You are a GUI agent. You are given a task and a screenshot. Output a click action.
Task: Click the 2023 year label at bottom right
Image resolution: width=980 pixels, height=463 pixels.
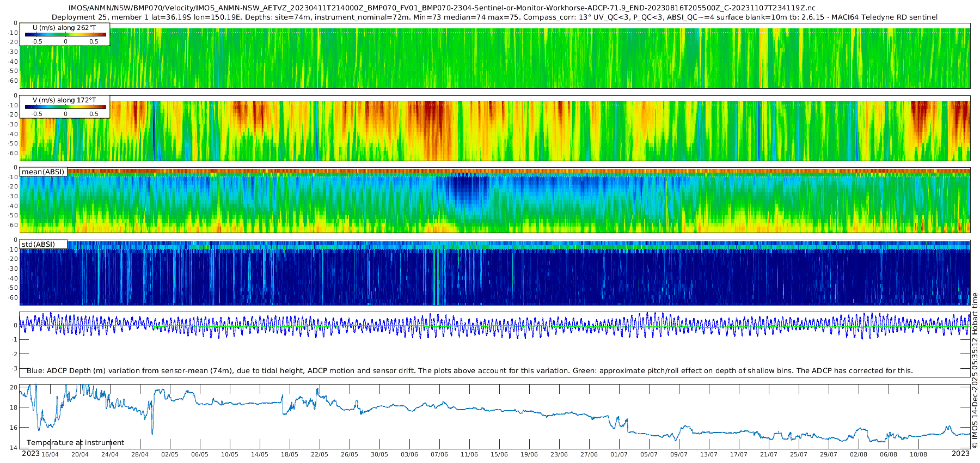(x=960, y=454)
